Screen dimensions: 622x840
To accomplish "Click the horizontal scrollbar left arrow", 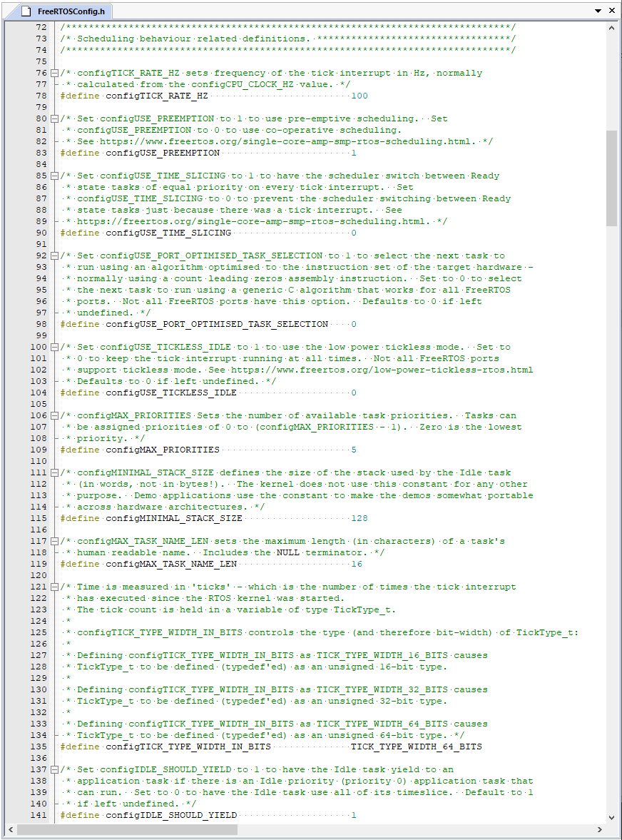I will tap(11, 830).
